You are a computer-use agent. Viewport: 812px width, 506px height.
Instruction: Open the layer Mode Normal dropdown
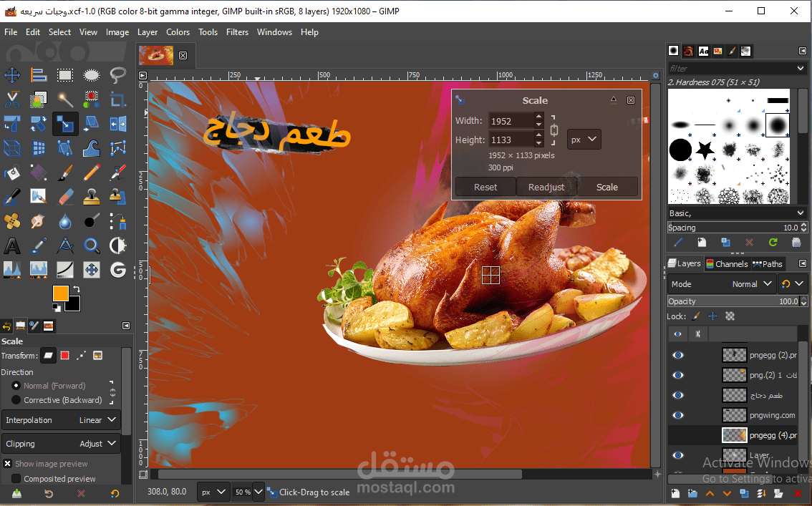pos(721,284)
